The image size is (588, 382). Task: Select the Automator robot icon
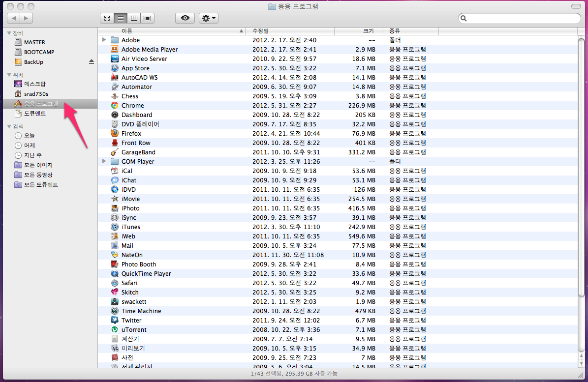(x=115, y=87)
